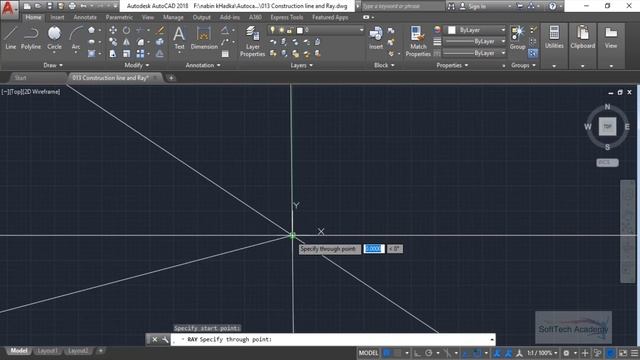The height and width of the screenshot is (360, 640).
Task: Click the Text annotation tool
Action: [x=179, y=38]
